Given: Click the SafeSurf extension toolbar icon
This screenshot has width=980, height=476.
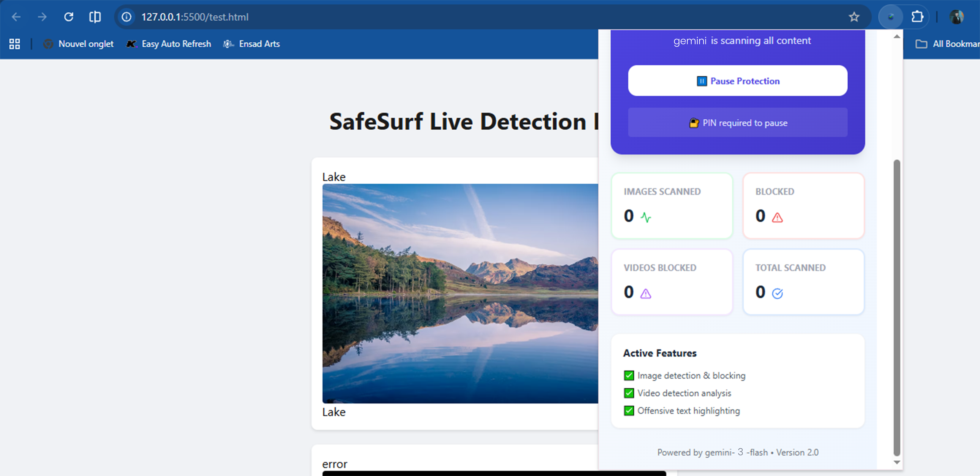Looking at the screenshot, I should coord(891,17).
